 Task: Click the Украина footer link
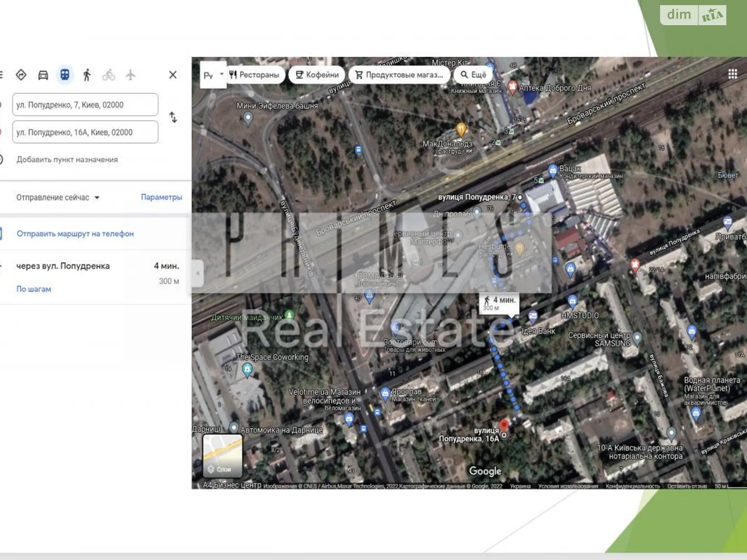coord(520,486)
